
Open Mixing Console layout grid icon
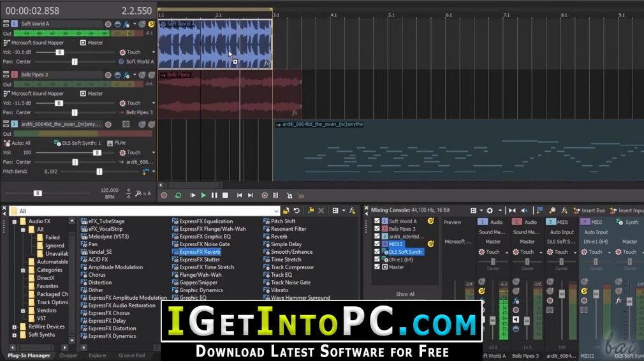point(473,210)
